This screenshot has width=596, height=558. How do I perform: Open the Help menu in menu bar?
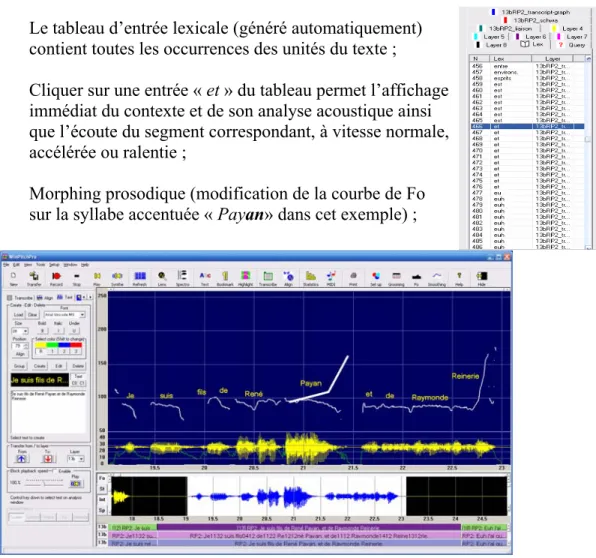85,265
